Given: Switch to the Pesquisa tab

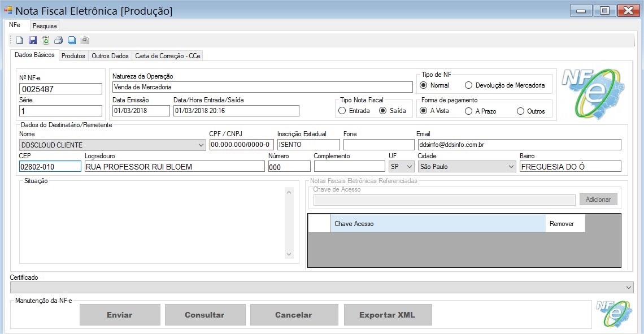Looking at the screenshot, I should [x=45, y=26].
